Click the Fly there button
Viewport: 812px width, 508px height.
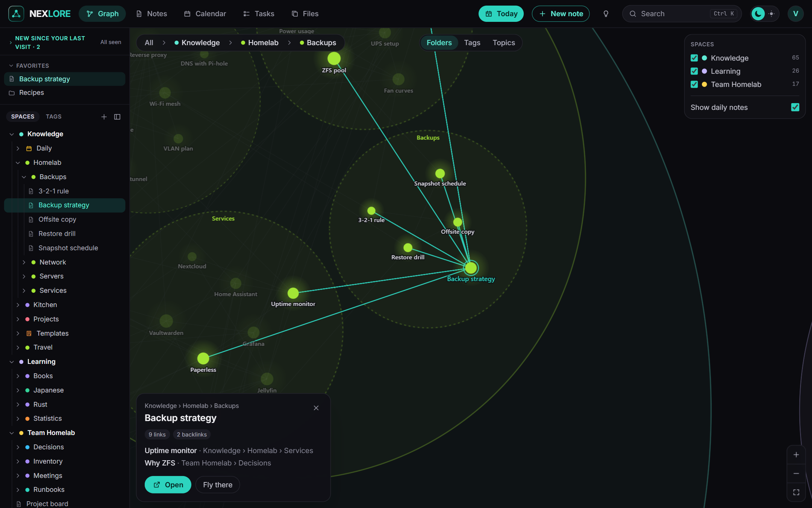tap(218, 485)
